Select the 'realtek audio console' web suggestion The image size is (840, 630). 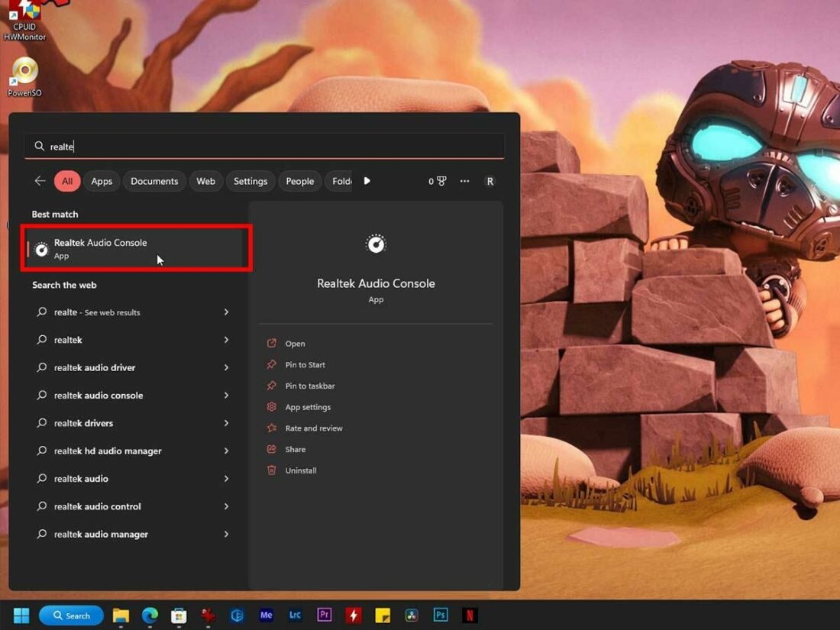pyautogui.click(x=134, y=396)
